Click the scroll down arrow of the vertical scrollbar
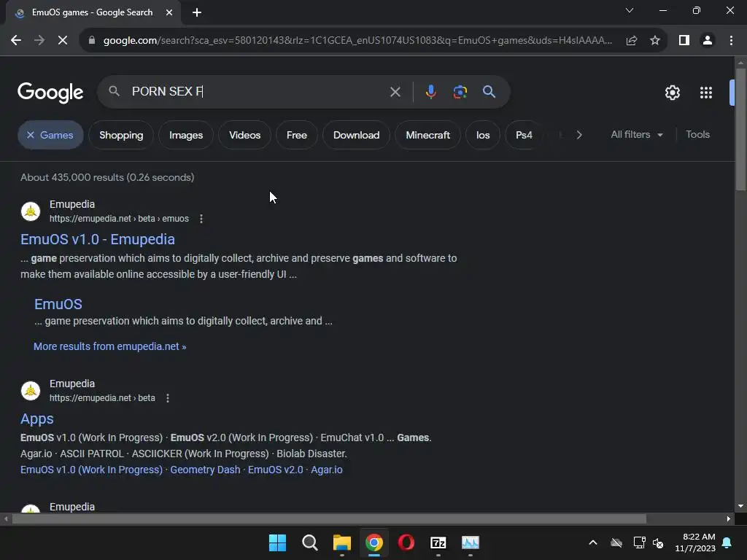Viewport: 747px width, 560px height. (x=740, y=506)
